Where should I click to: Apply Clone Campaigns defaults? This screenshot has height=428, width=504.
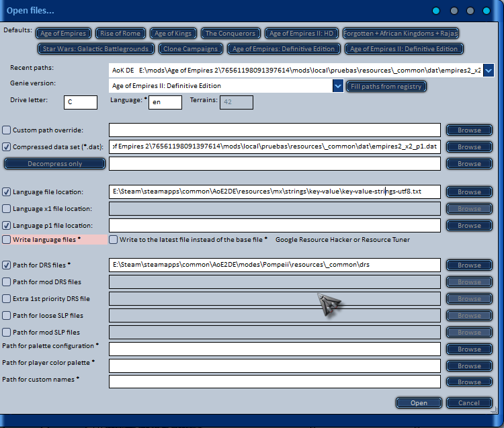click(191, 49)
